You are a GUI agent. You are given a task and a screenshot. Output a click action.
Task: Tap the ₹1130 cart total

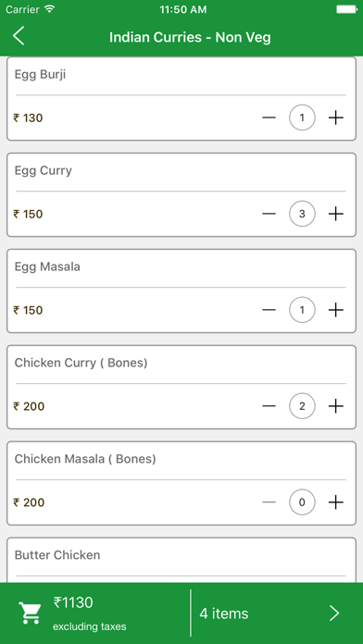[73, 602]
